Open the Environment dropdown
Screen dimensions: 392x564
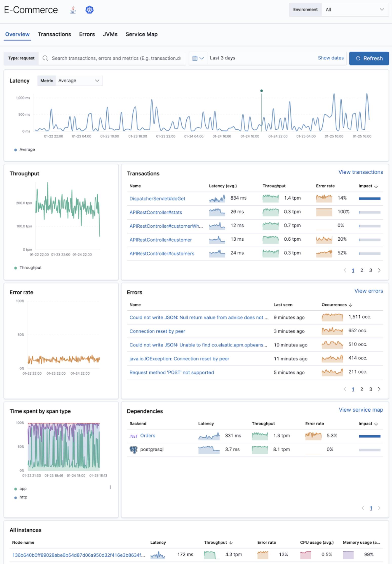(x=355, y=10)
